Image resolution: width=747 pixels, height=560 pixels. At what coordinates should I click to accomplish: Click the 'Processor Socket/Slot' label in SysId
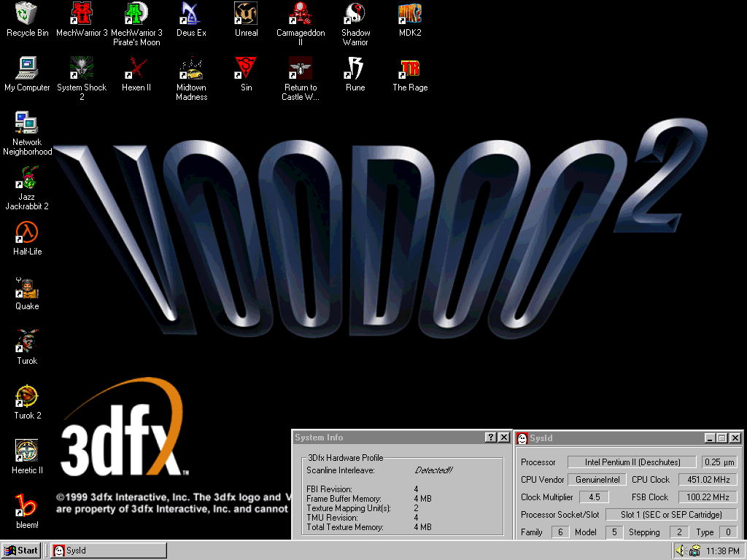pos(560,515)
